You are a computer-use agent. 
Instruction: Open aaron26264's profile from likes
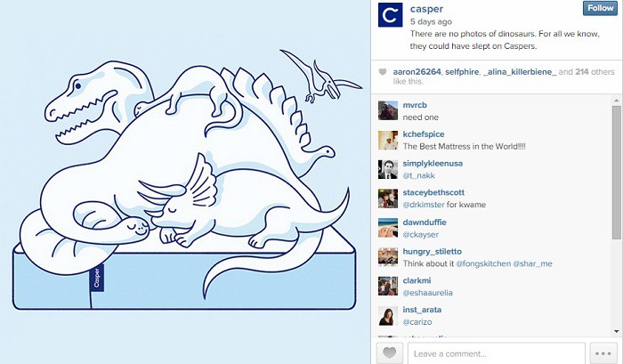point(417,72)
